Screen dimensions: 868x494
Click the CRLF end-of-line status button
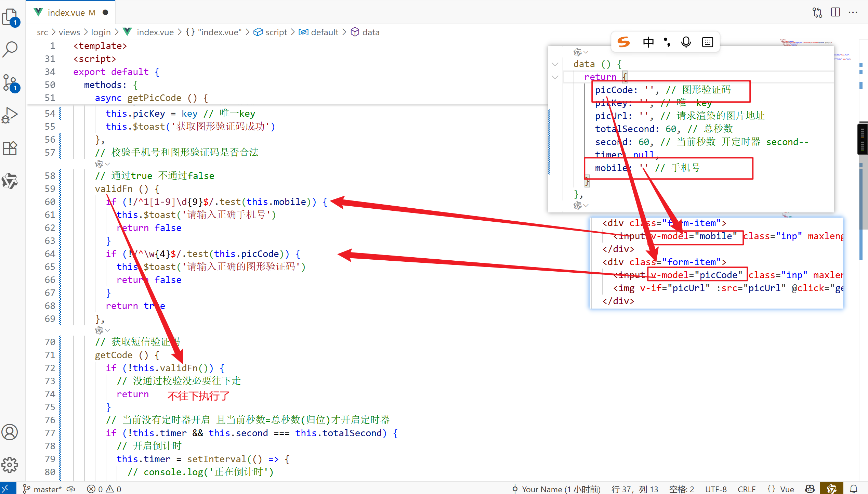click(746, 489)
